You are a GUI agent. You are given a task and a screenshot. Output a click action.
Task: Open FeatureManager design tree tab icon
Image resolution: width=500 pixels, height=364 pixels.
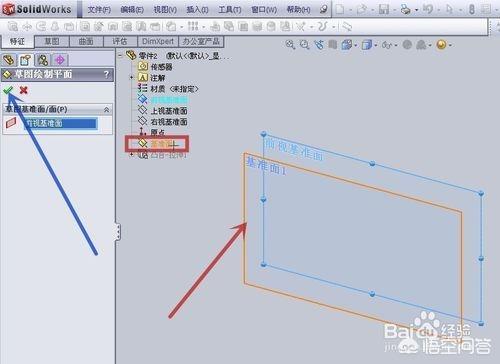[x=9, y=60]
